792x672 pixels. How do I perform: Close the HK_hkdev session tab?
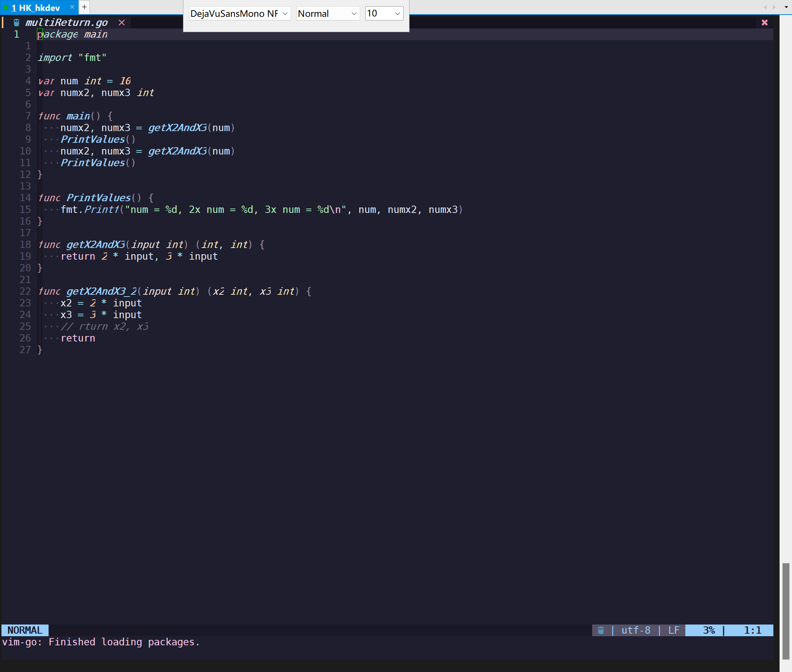point(72,7)
